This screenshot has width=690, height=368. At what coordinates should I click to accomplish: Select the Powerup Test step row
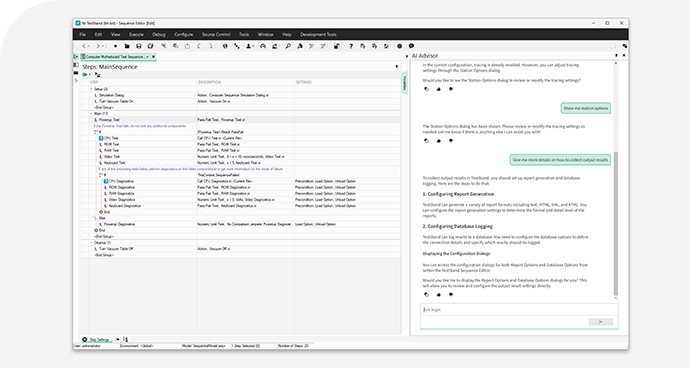click(241, 120)
